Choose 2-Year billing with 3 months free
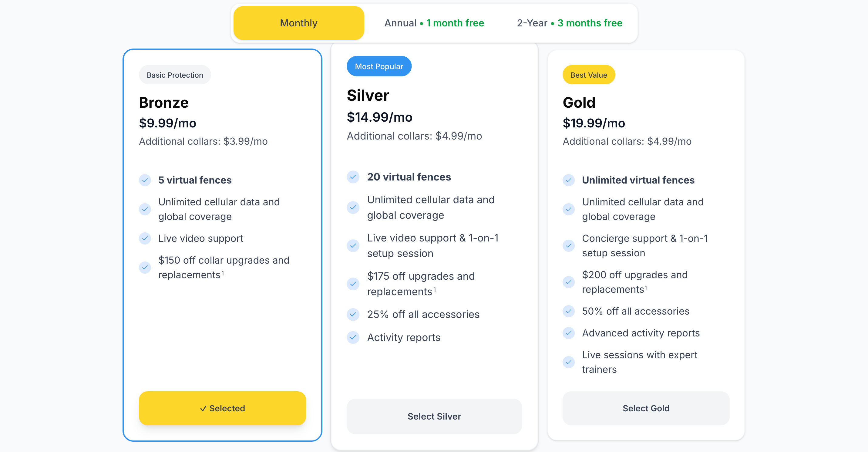Image resolution: width=868 pixels, height=452 pixels. coord(569,23)
